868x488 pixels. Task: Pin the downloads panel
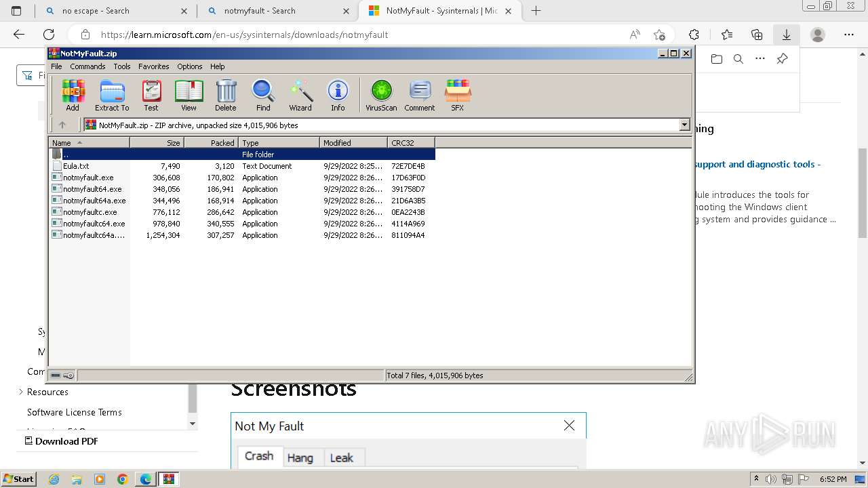[782, 59]
